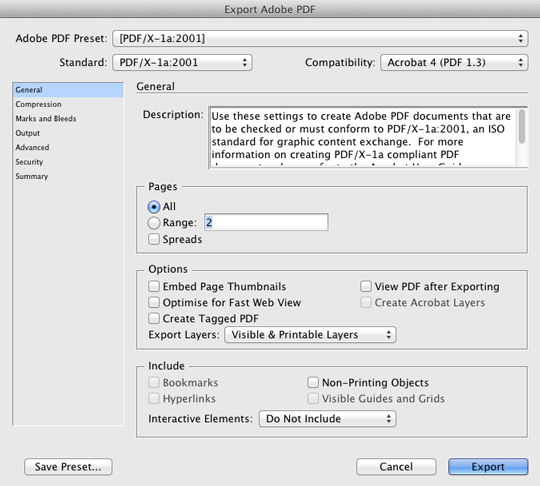Screen dimensions: 540x486
Task: Switch to the Output category
Action: [68, 133]
